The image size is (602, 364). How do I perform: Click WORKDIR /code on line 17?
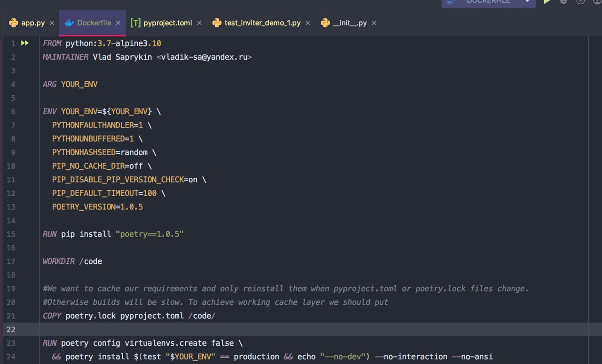72,261
